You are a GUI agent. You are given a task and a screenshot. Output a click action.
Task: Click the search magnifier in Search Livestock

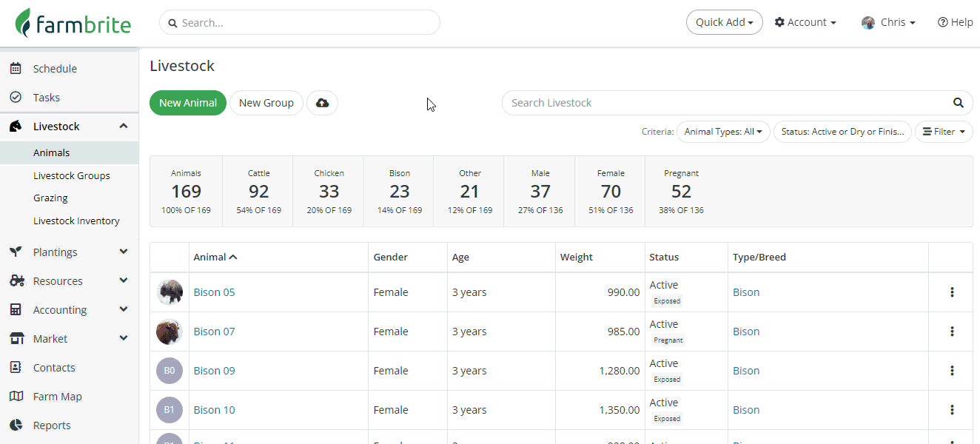tap(958, 103)
